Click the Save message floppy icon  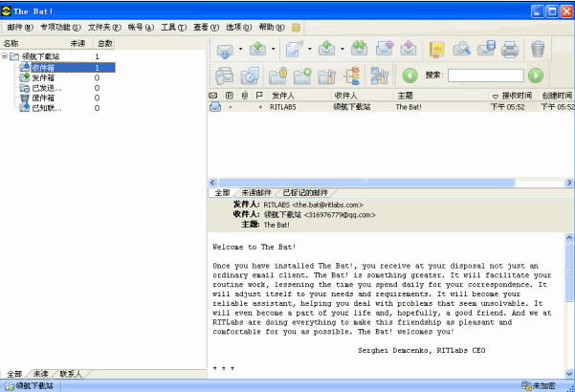[x=487, y=49]
